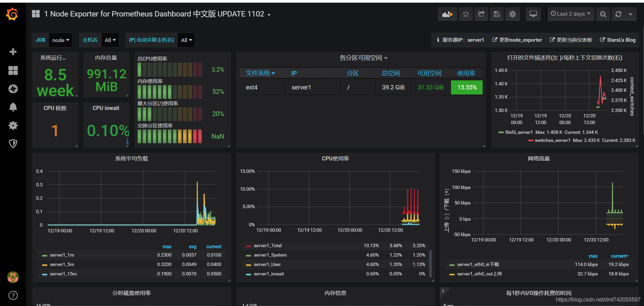Cycle view mode with monitor icon
Image resolution: width=644 pixels, height=306 pixels.
(533, 14)
